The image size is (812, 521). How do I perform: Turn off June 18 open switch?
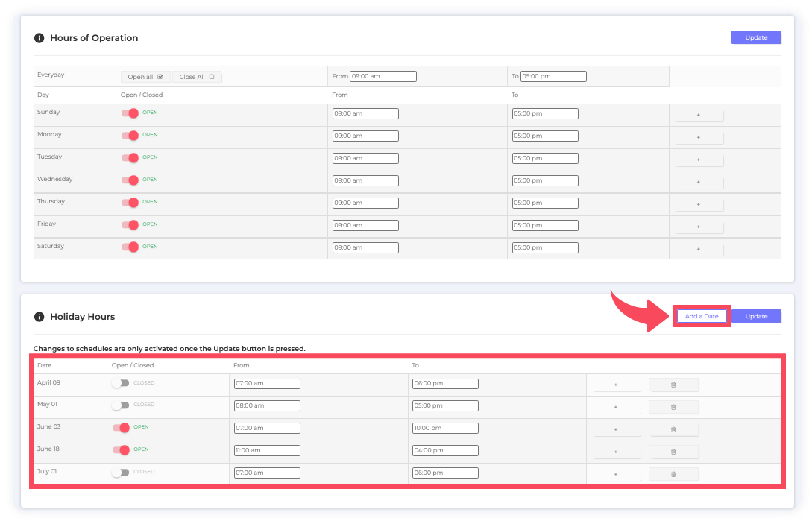pyautogui.click(x=120, y=449)
